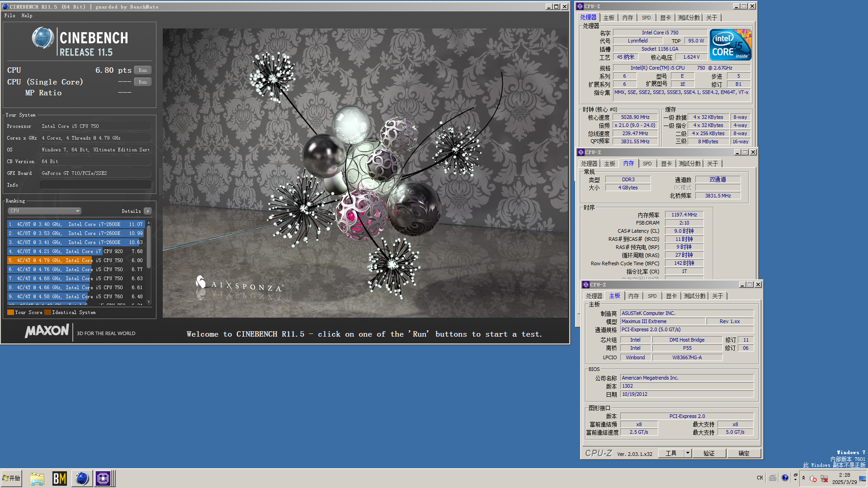The width and height of the screenshot is (868, 488).
Task: Click the Cinebench logo sphere icon
Action: (x=43, y=38)
